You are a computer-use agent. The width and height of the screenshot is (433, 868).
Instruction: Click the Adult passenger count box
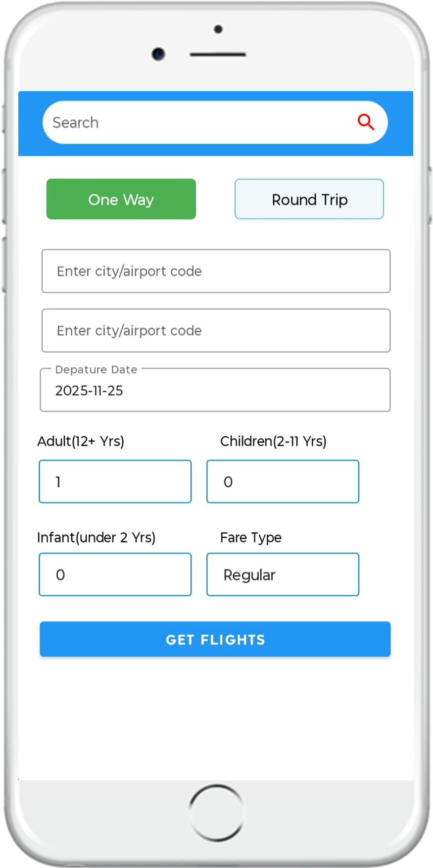click(115, 481)
